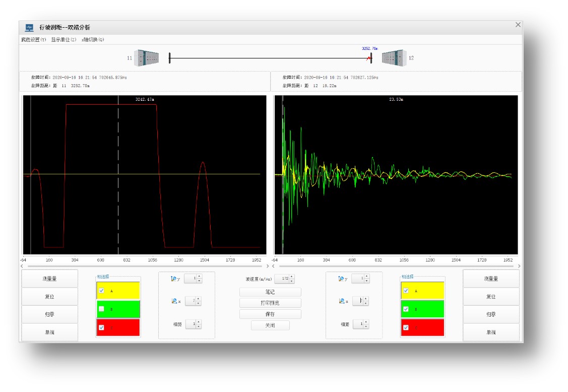Toggle phase C checkbox for station 12
The height and width of the screenshot is (392, 568).
point(406,328)
